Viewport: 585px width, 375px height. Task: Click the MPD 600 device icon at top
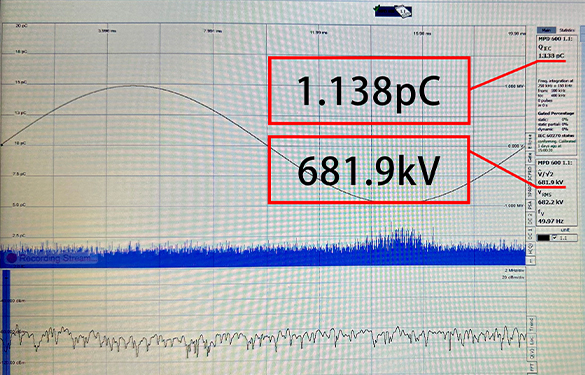point(394,11)
